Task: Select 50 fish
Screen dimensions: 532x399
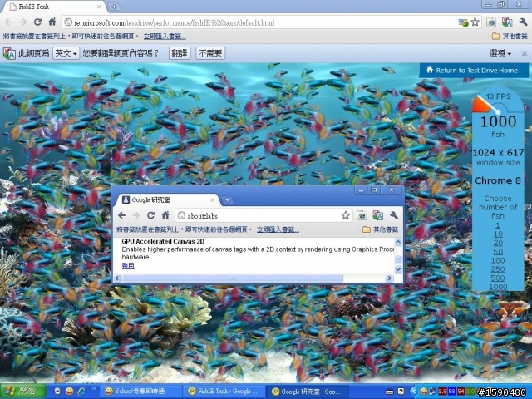Action: [x=498, y=251]
